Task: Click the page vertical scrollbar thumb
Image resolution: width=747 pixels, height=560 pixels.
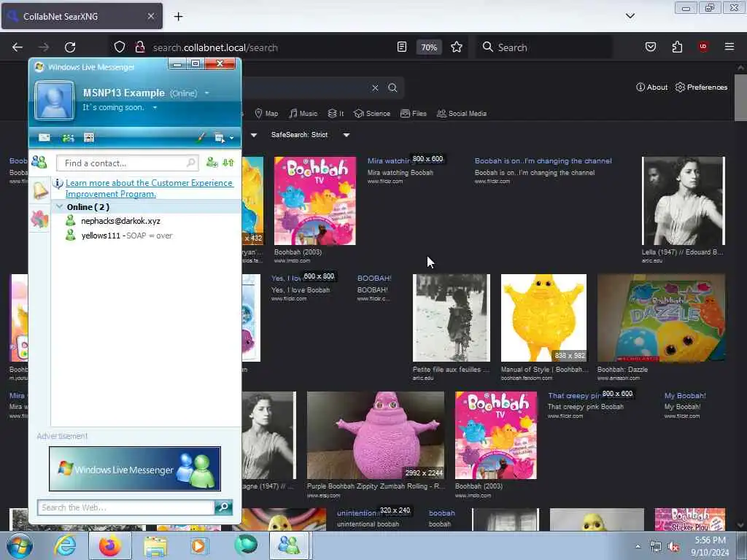Action: pos(741,98)
